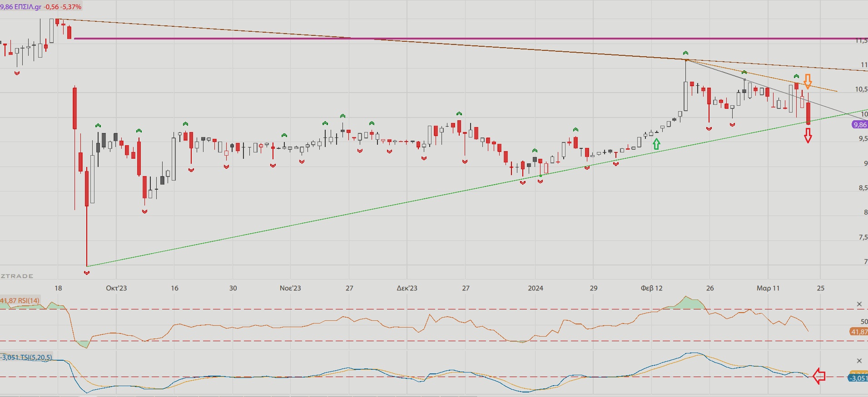Click the Φεβ 12 date label

pyautogui.click(x=651, y=288)
